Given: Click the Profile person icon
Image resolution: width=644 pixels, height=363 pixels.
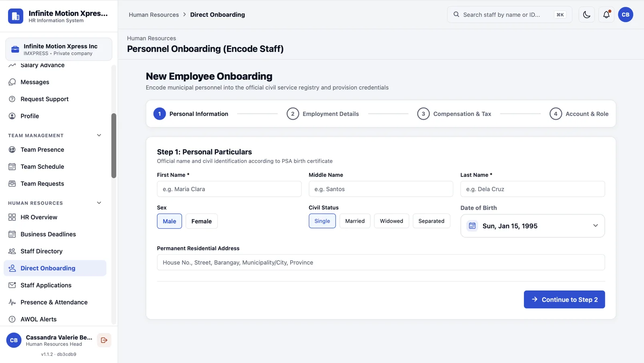Looking at the screenshot, I should pos(12,116).
